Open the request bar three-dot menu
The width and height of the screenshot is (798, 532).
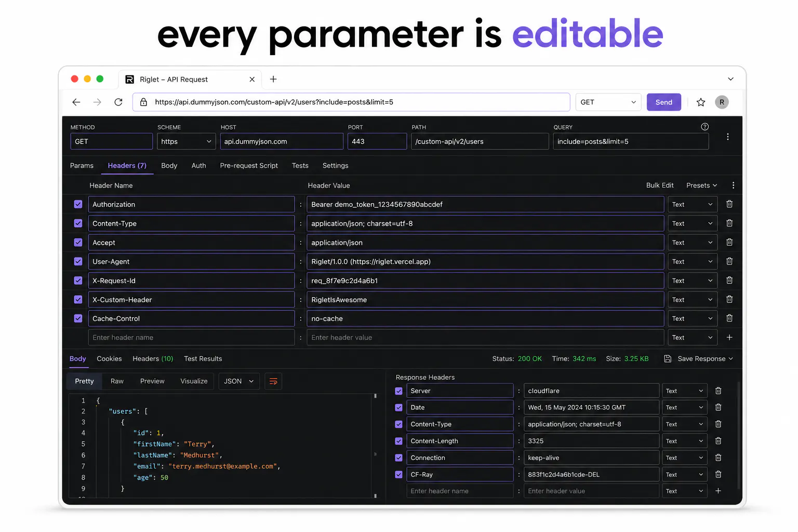pos(728,137)
